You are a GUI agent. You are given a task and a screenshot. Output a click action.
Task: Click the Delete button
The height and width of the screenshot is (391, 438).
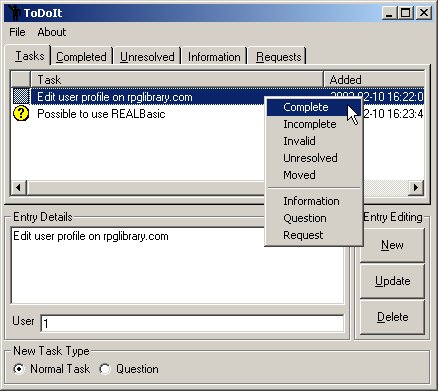[x=392, y=317]
